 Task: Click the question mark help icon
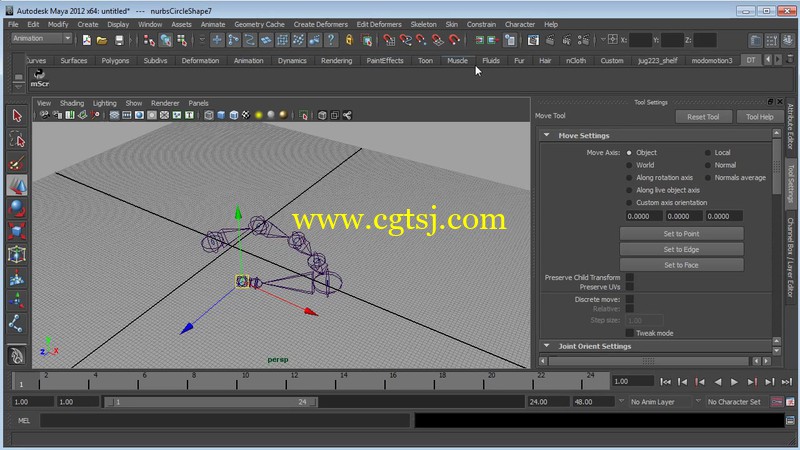pyautogui.click(x=331, y=40)
